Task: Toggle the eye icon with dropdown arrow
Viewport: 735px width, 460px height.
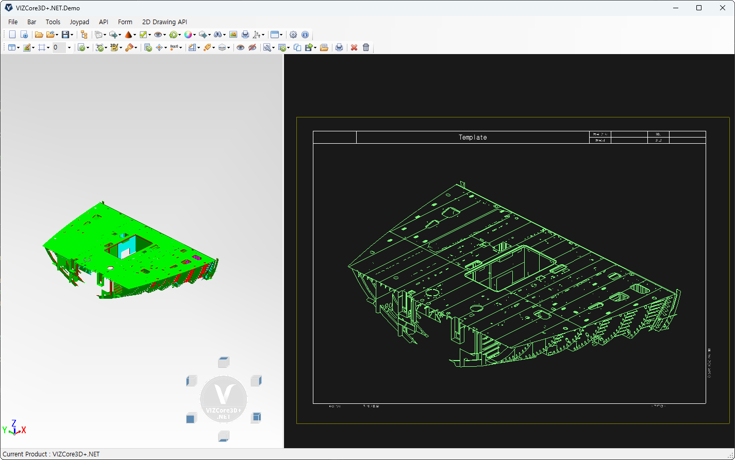Action: (x=158, y=34)
